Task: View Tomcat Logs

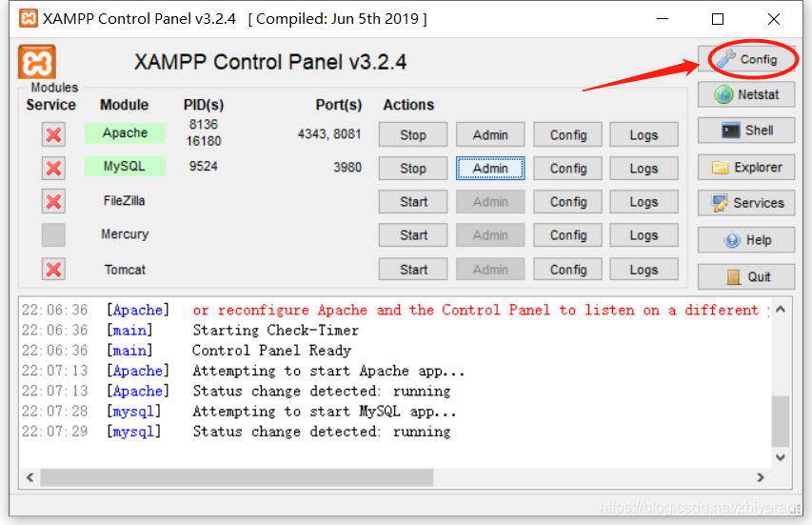Action: [644, 270]
